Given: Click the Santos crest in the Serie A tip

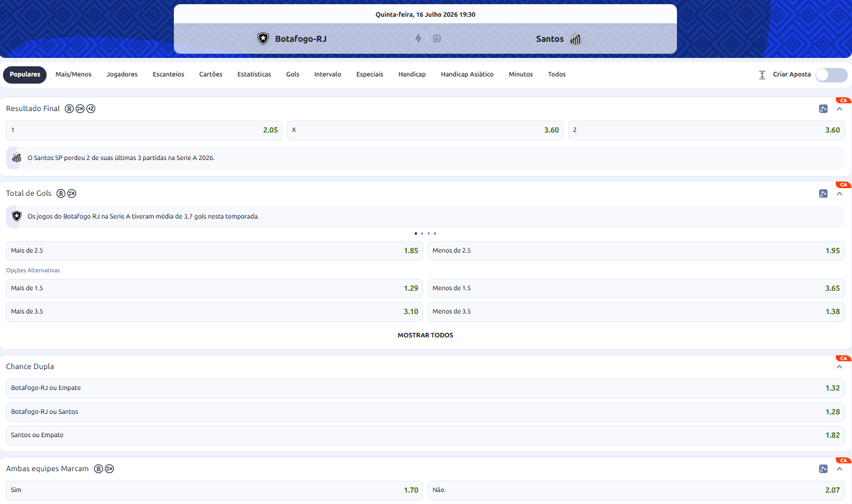Looking at the screenshot, I should (17, 158).
